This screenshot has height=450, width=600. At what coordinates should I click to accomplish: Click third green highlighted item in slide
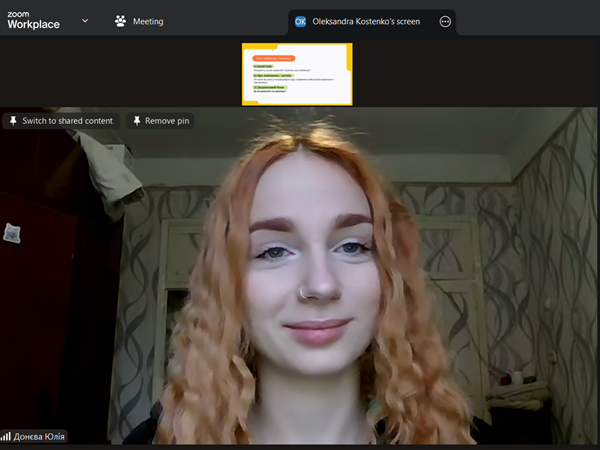coord(272,87)
